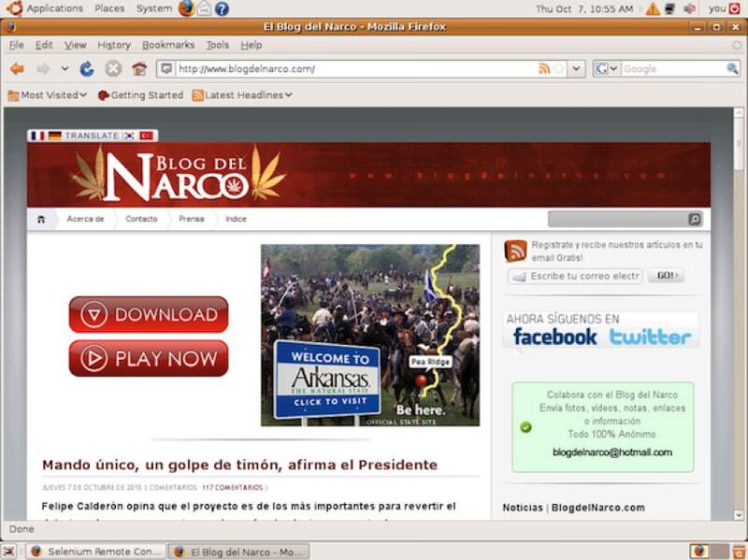Click the stop loading icon
The width and height of the screenshot is (748, 560).
(113, 69)
